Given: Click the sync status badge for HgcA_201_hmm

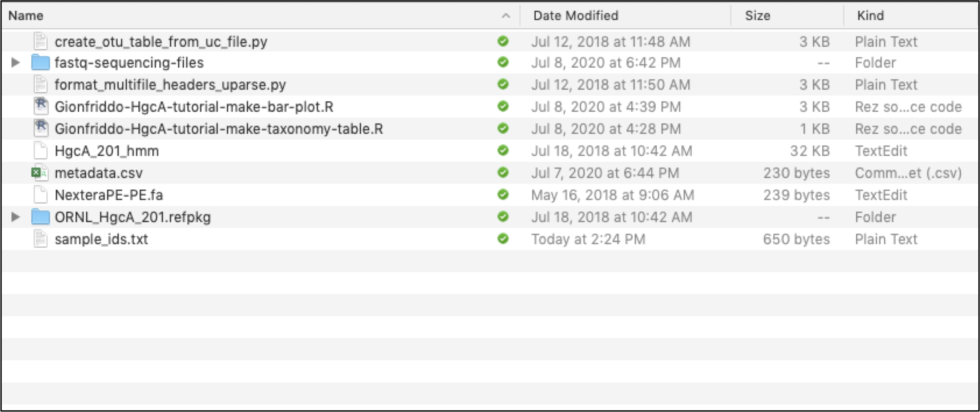Looking at the screenshot, I should point(503,151).
